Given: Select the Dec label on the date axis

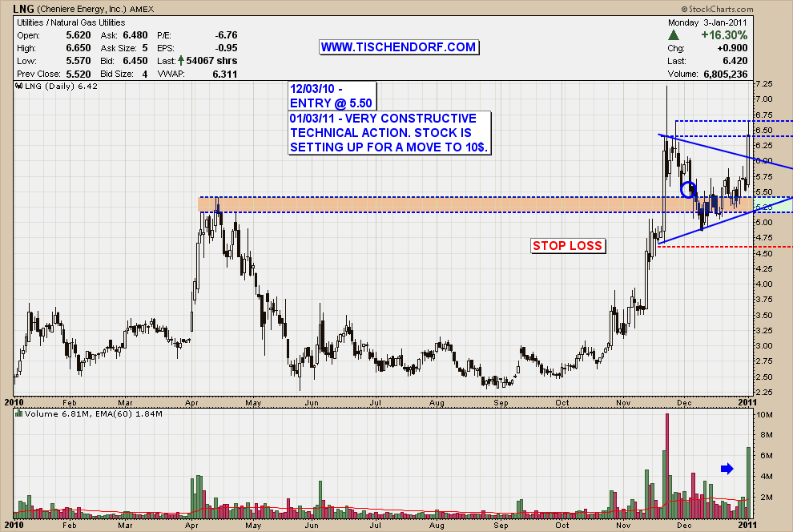Looking at the screenshot, I should (683, 403).
